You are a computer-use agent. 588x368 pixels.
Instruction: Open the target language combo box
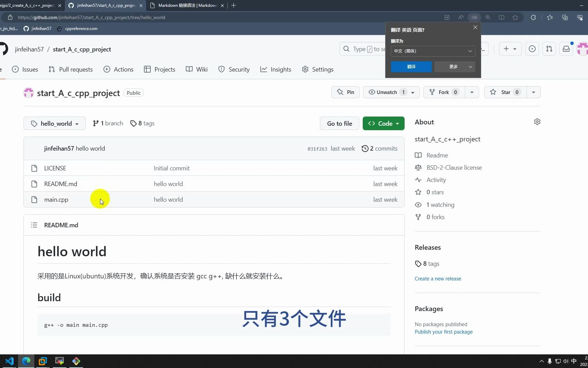[433, 51]
